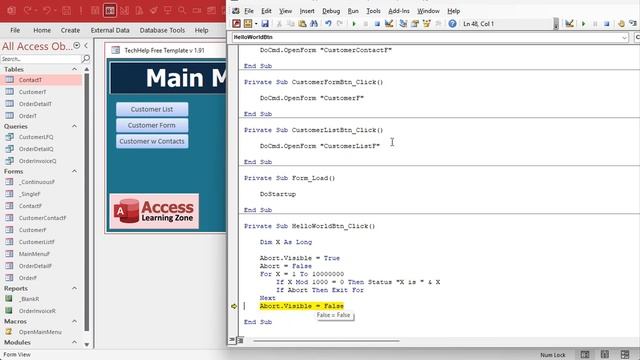Click the Search box in navigation pane
640x360 pixels.
tap(41, 59)
